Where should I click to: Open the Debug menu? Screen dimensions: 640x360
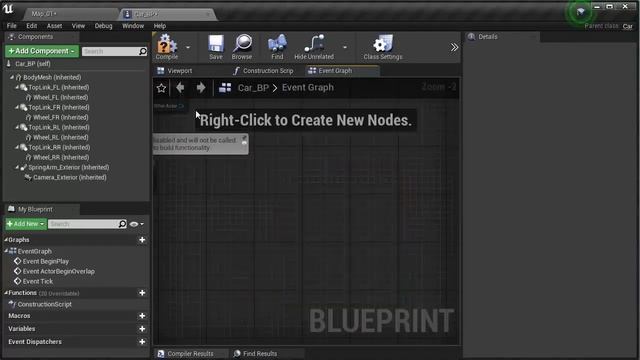[x=103, y=26]
